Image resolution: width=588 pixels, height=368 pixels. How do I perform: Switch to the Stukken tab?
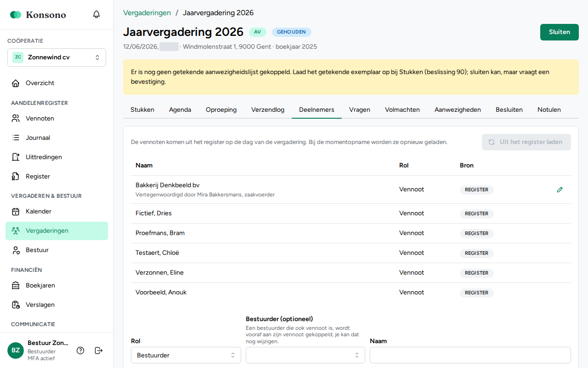[142, 110]
